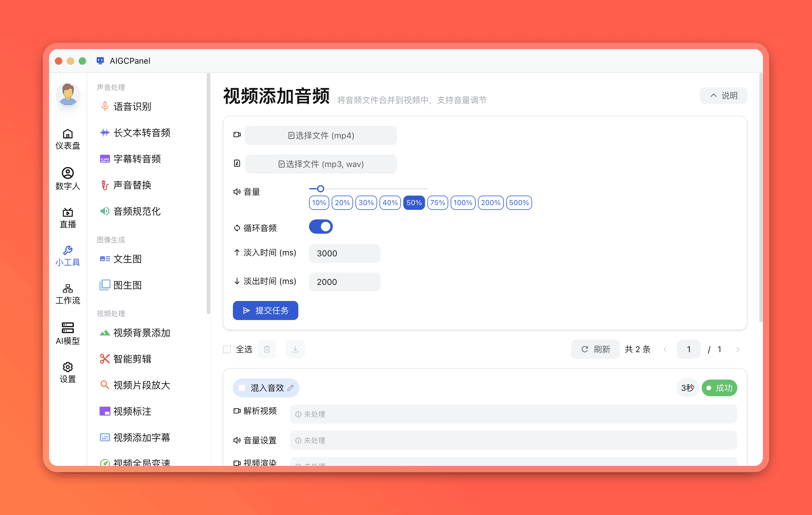Set volume preset to 200%
The image size is (812, 515).
click(491, 203)
